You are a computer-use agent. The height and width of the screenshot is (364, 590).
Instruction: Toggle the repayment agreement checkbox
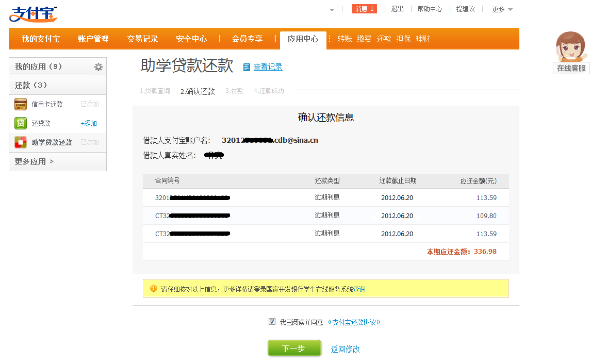[272, 322]
